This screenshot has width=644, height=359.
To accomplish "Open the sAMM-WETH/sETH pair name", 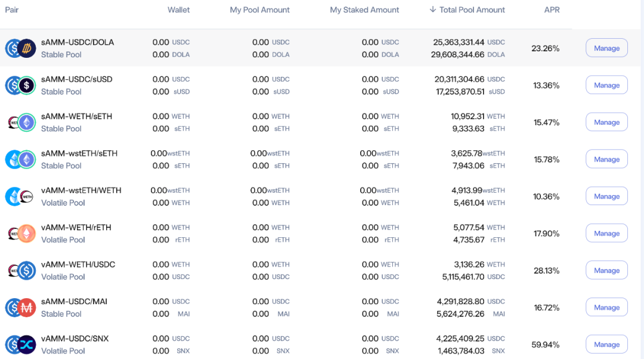I will pyautogui.click(x=76, y=116).
